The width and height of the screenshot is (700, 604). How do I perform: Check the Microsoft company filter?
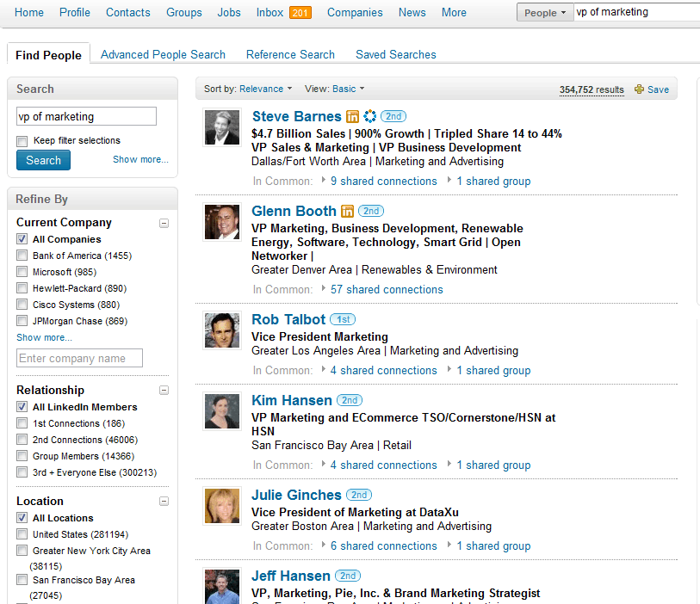22,272
